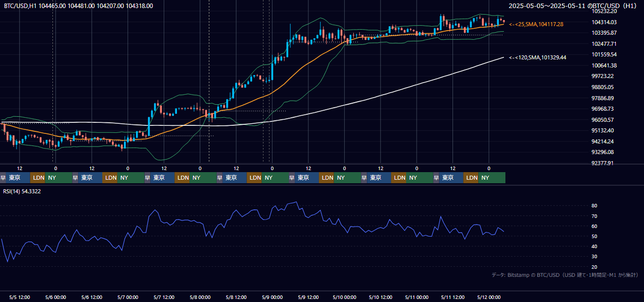Click price axis value 105232.20
Viewport: 644px width, 302px height.
coord(604,11)
